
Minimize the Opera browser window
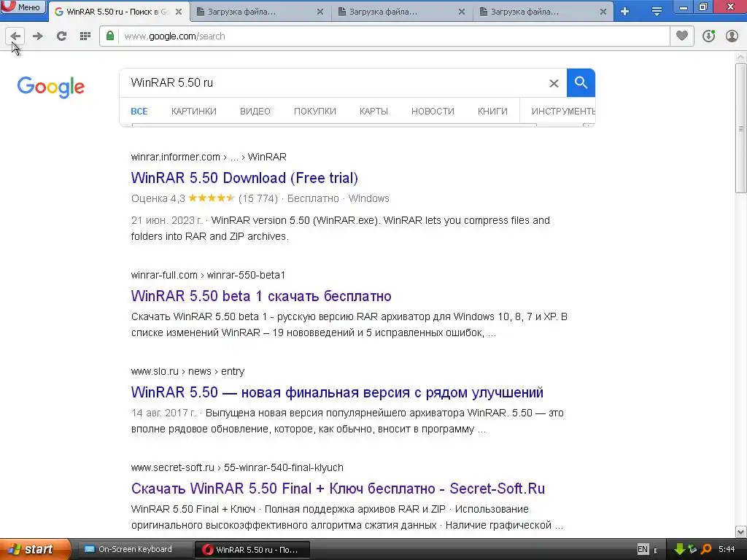pyautogui.click(x=683, y=7)
